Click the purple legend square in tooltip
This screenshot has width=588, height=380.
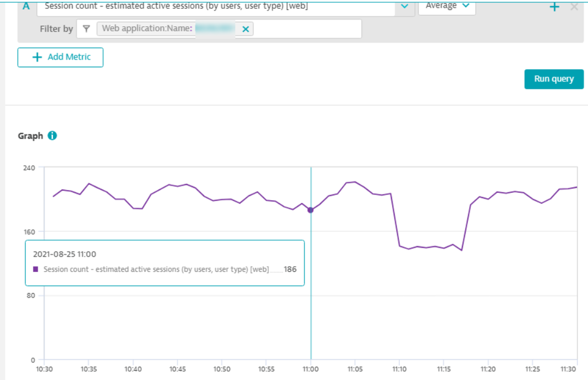(36, 269)
